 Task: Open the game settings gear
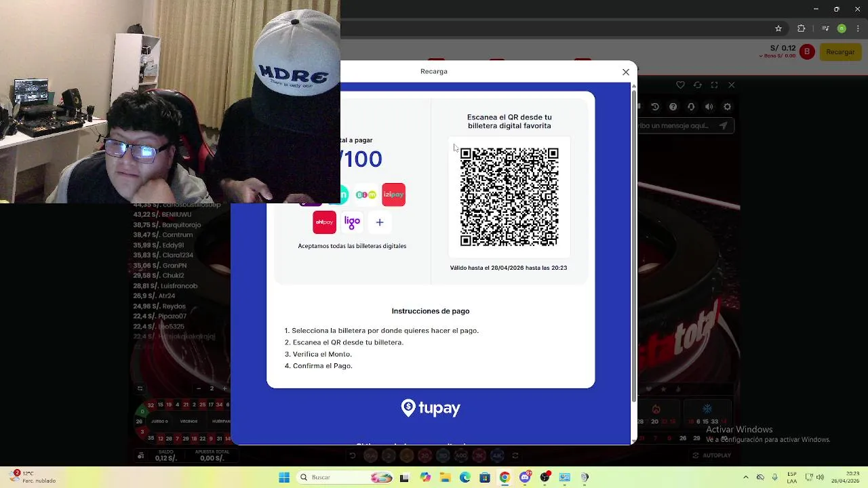(x=727, y=106)
